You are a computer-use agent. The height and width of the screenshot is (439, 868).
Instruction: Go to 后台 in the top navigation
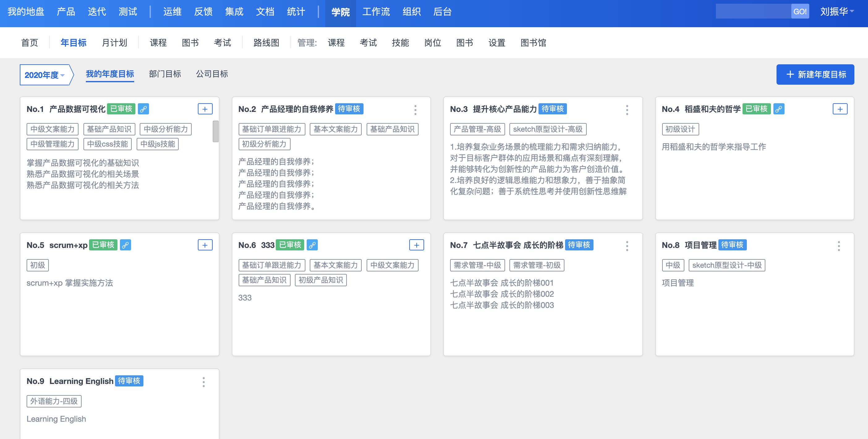[442, 12]
